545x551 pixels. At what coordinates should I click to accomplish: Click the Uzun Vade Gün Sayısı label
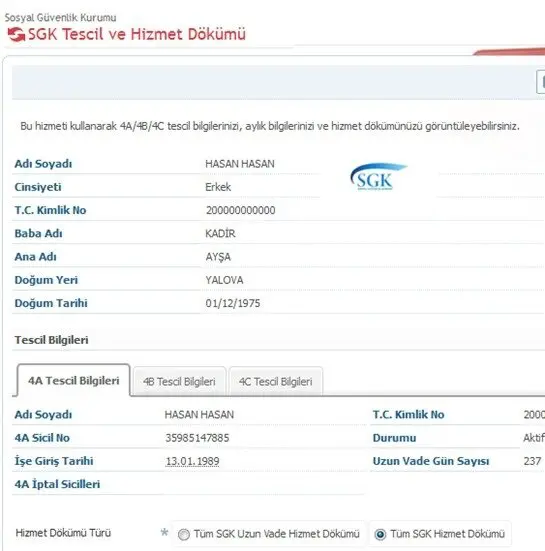tap(431, 461)
